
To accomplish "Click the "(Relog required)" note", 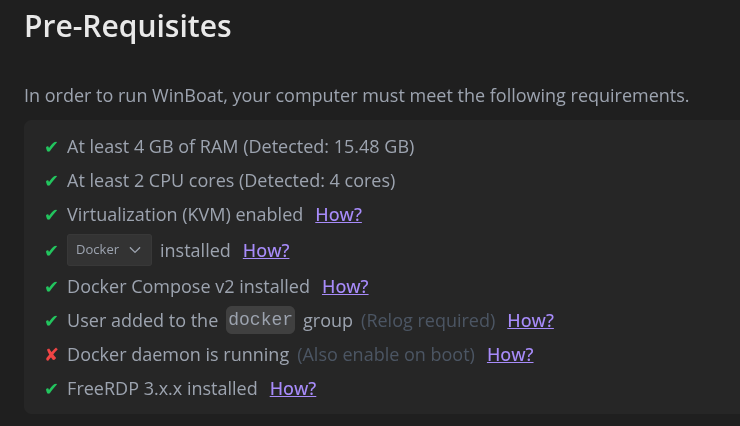I will click(x=428, y=321).
